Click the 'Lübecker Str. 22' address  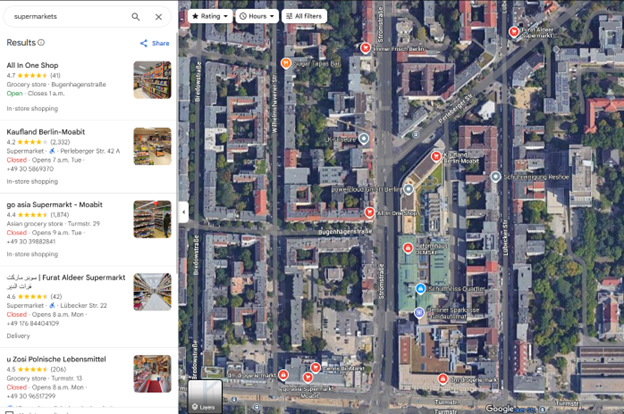pos(84,305)
